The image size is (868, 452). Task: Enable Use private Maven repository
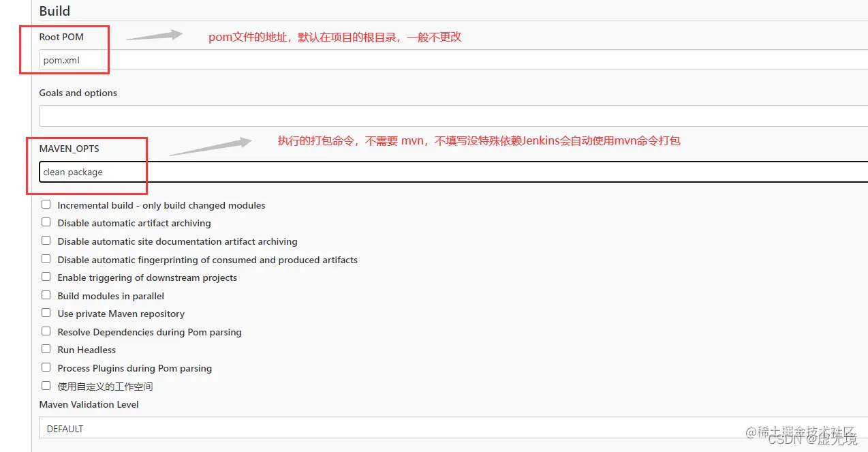[46, 313]
